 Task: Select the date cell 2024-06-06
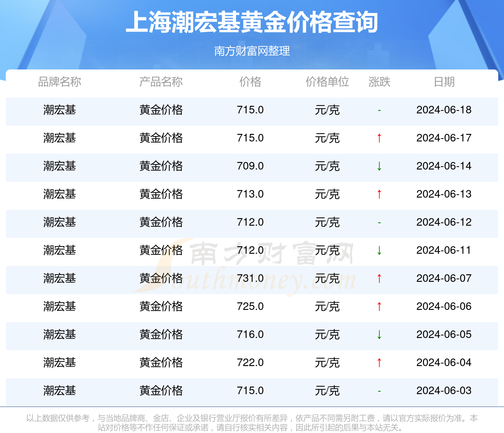point(444,306)
